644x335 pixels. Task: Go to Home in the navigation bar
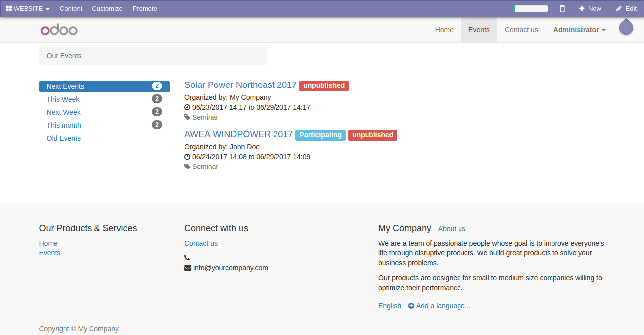(x=444, y=30)
